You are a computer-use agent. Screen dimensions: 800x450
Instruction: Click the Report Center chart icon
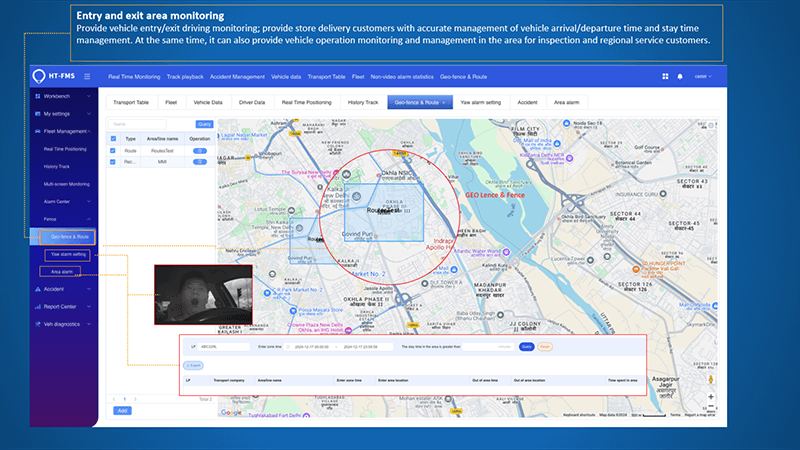38,307
